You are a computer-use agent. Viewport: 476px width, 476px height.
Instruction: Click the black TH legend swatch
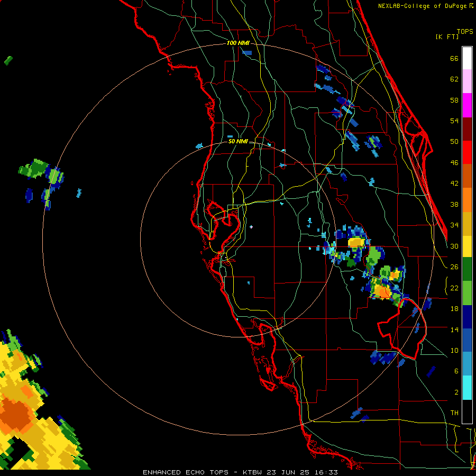[467, 411]
